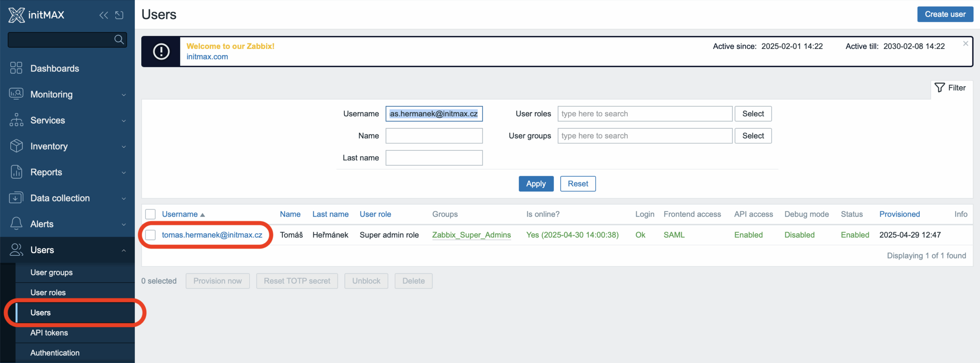Tick the select-all checkbox in the table header

150,214
